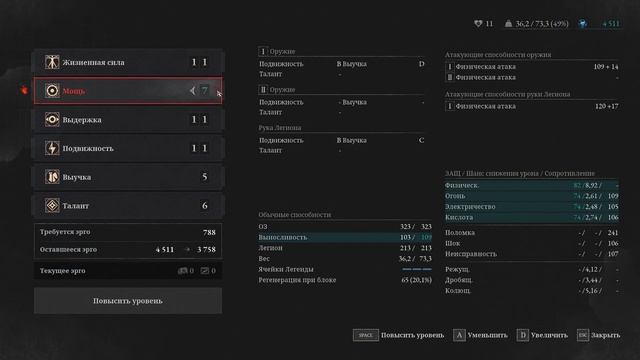This screenshot has width=640, height=360.
Task: Click the second Текущее эрго counter icon
Action: [204, 271]
